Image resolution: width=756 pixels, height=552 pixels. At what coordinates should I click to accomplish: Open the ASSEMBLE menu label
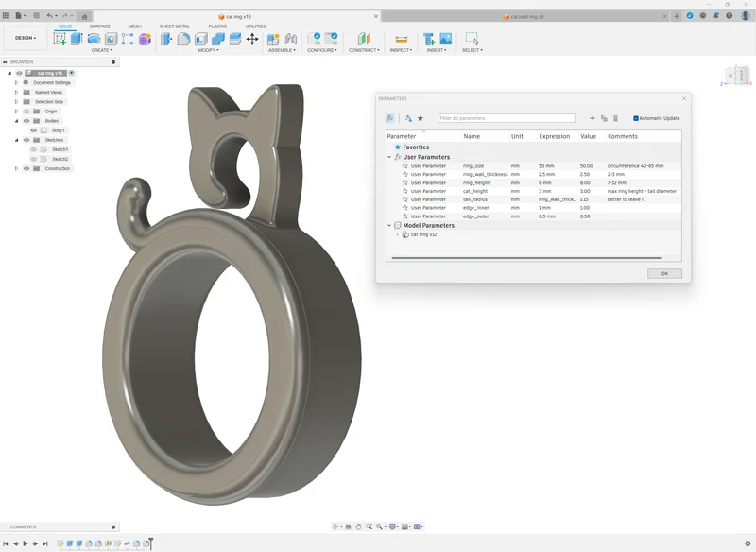point(282,50)
